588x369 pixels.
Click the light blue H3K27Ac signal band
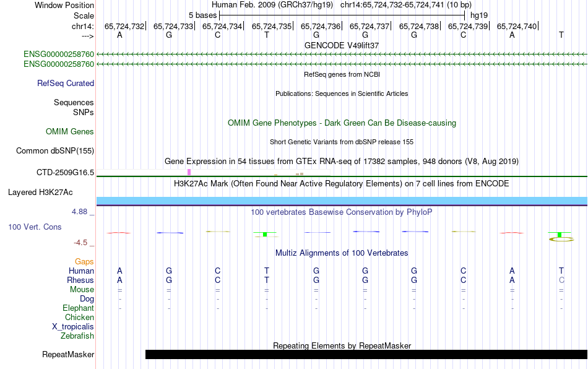(x=342, y=201)
